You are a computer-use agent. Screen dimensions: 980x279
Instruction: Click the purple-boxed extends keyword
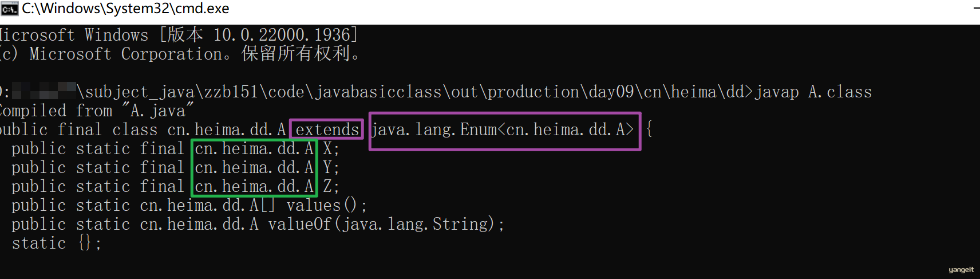pyautogui.click(x=327, y=129)
